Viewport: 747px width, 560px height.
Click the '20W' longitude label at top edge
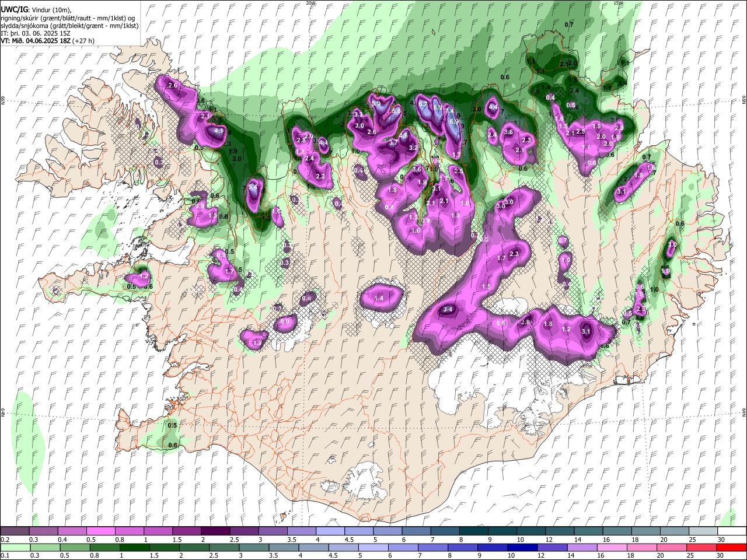311,3
